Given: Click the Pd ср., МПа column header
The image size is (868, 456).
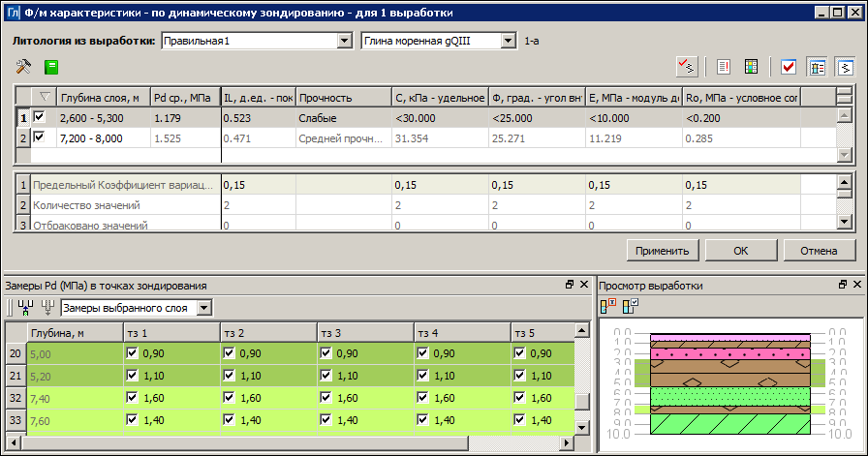Looking at the screenshot, I should tap(185, 98).
